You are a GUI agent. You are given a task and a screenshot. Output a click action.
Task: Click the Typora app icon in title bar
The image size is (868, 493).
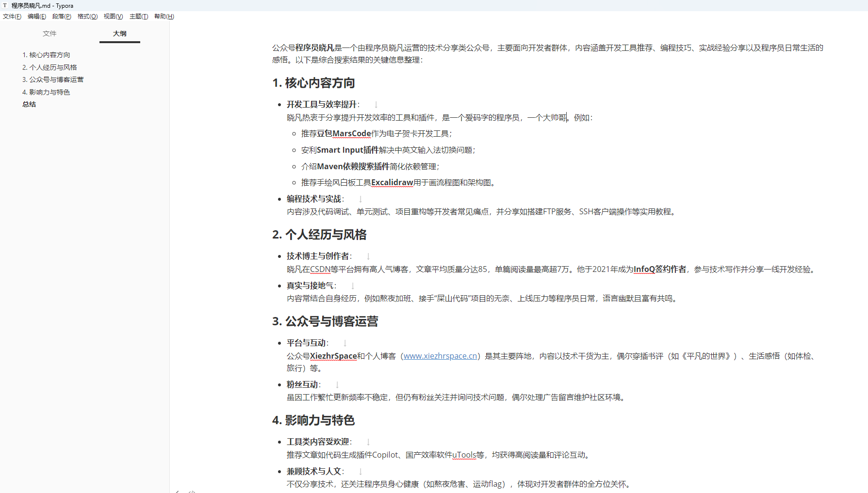click(x=5, y=5)
